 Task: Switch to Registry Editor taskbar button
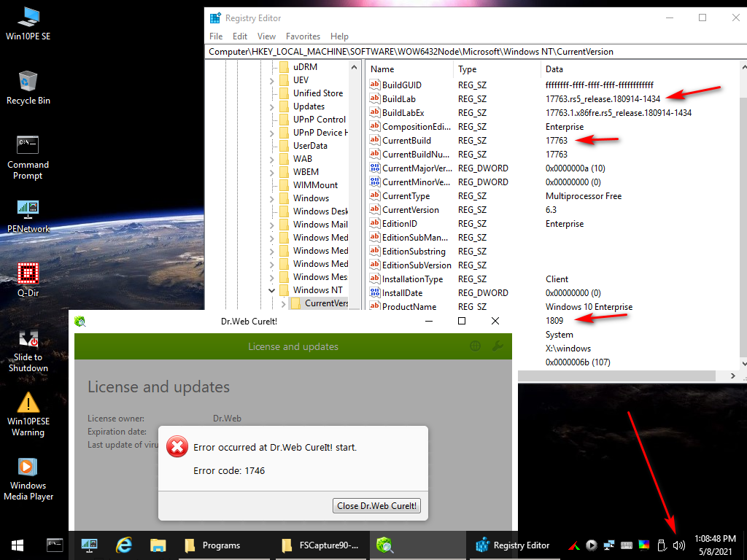513,545
